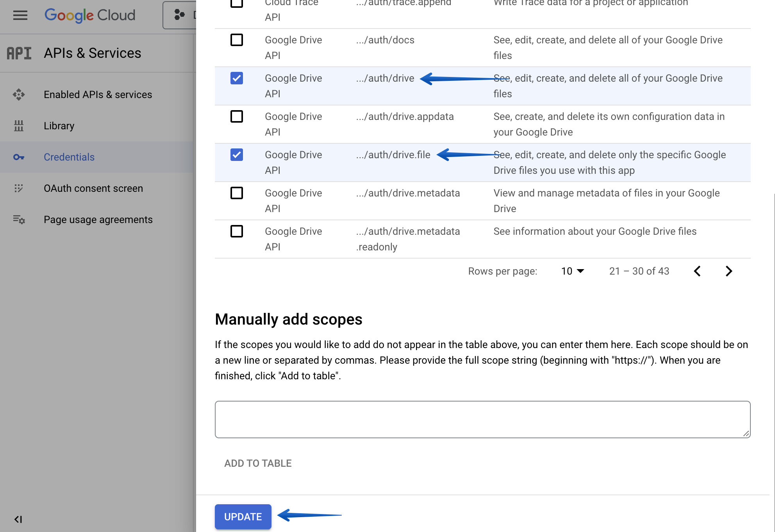
Task: Click the Library icon
Action: (x=19, y=126)
